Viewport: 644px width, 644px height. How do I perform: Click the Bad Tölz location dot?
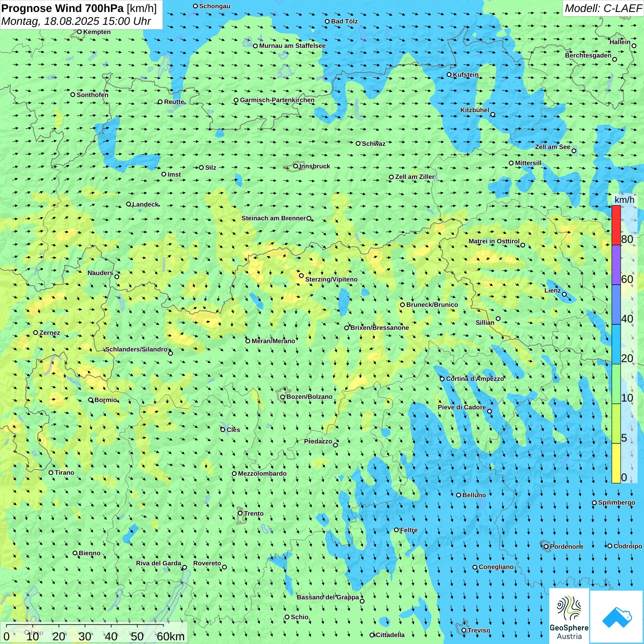[328, 21]
